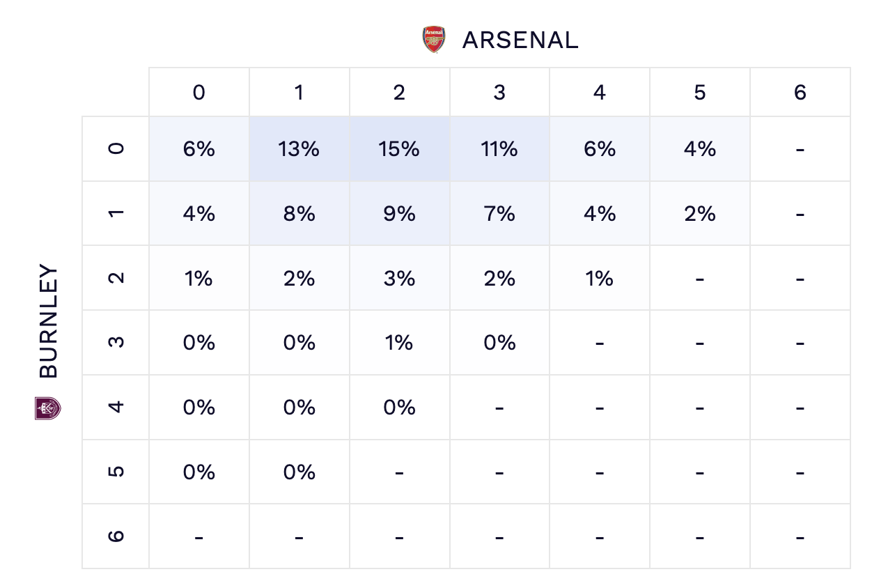Select Arsenal column header 3
Image resolution: width=872 pixels, height=588 pixels.
499,93
